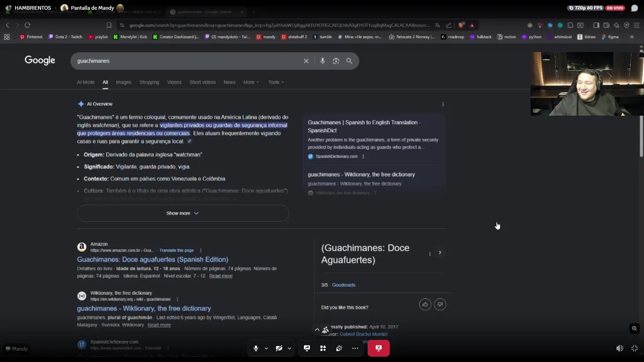
Task: Open the activities shapes icon in call bar
Action: (323, 348)
